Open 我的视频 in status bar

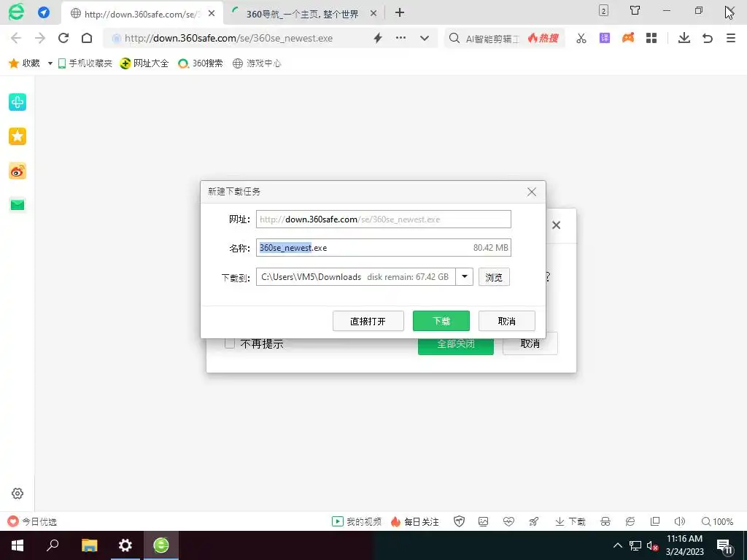(x=356, y=522)
